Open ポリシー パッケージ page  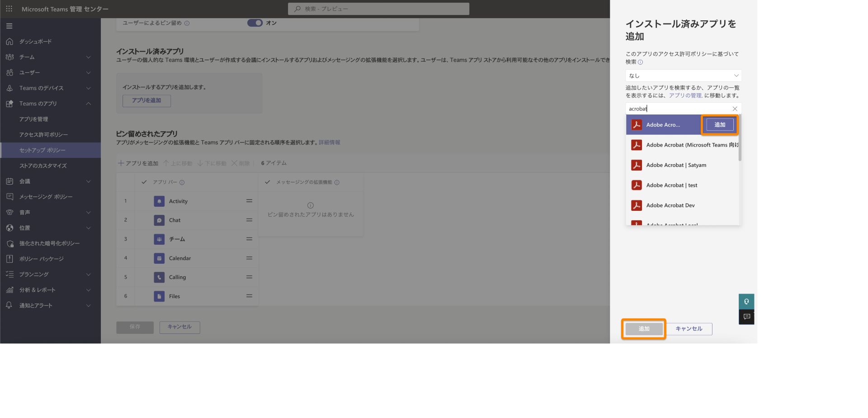tap(41, 259)
